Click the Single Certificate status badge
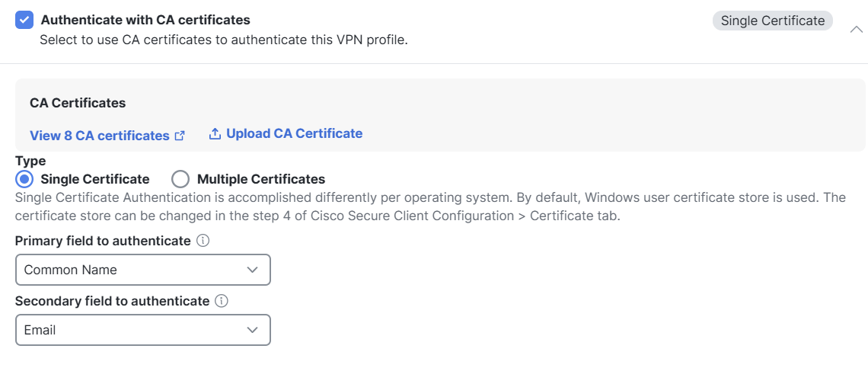The width and height of the screenshot is (868, 368). click(772, 21)
